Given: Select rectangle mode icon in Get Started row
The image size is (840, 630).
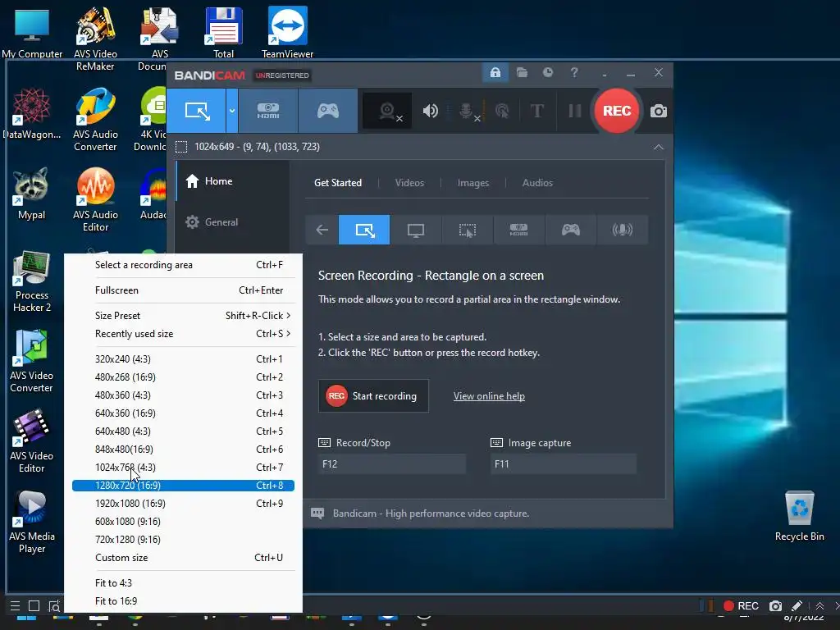Looking at the screenshot, I should point(364,230).
